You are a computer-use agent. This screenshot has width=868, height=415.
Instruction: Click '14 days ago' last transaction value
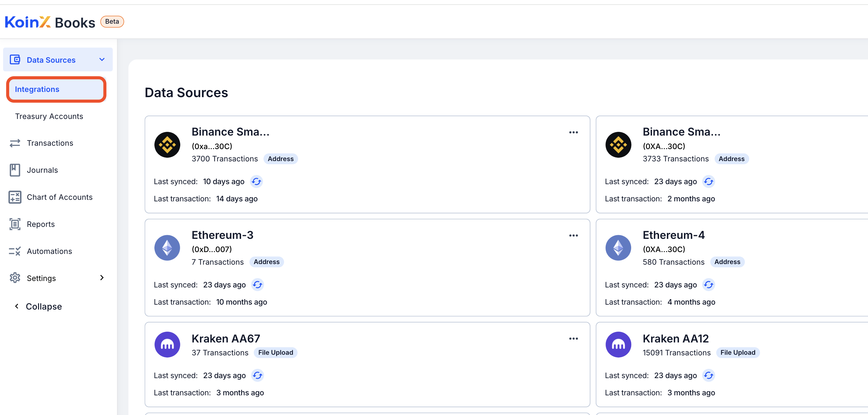237,199
